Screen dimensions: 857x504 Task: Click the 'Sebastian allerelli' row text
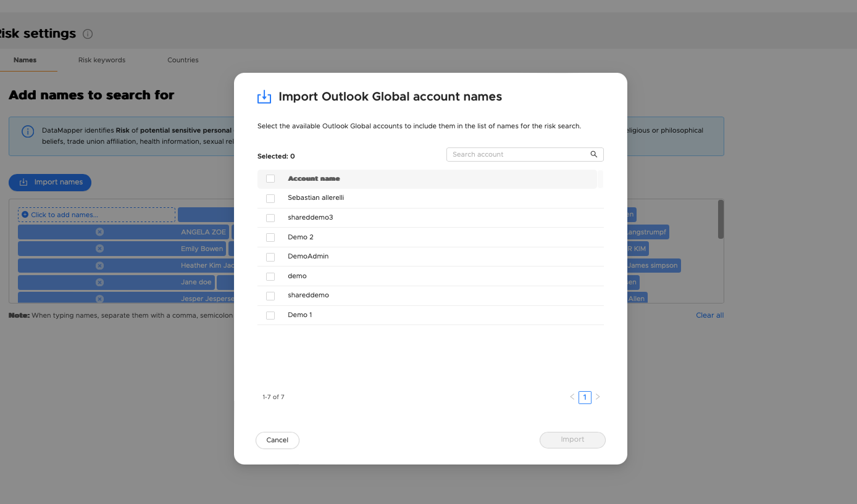coord(316,198)
